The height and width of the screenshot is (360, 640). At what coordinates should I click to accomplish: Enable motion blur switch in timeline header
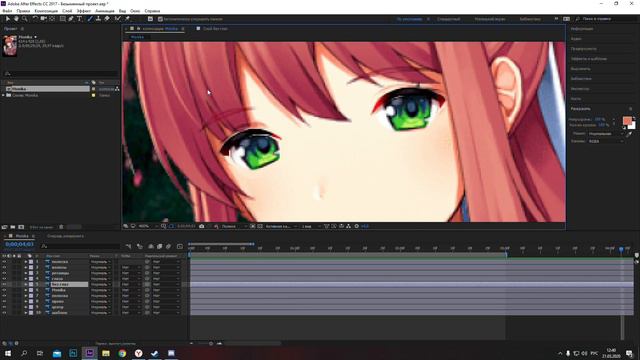point(168,247)
